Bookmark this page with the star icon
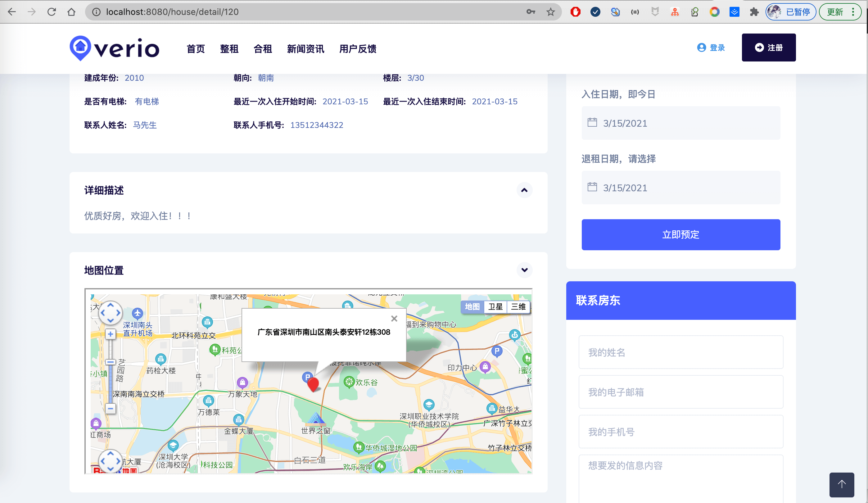 [x=550, y=12]
